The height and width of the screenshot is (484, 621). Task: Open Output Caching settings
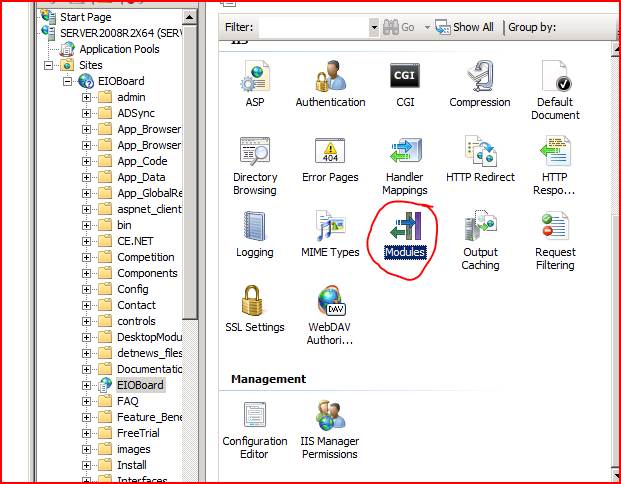pyautogui.click(x=480, y=241)
